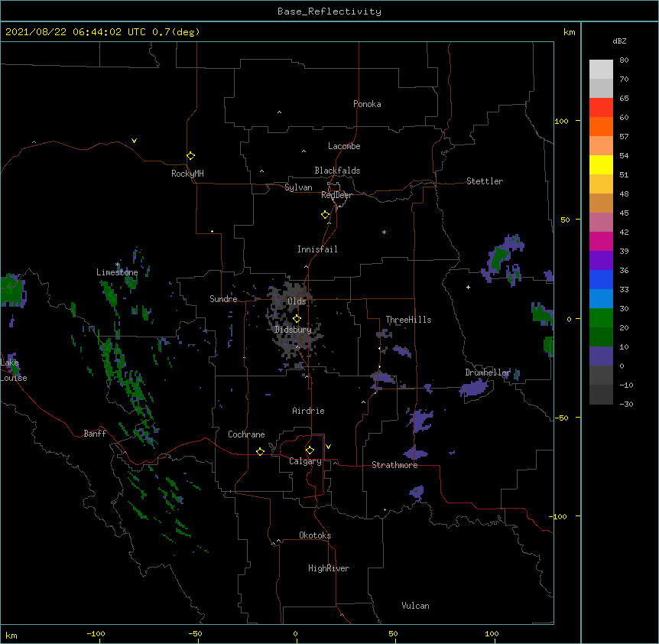This screenshot has width=659, height=644.
Task: Click the Sylvan label
Action: click(298, 187)
